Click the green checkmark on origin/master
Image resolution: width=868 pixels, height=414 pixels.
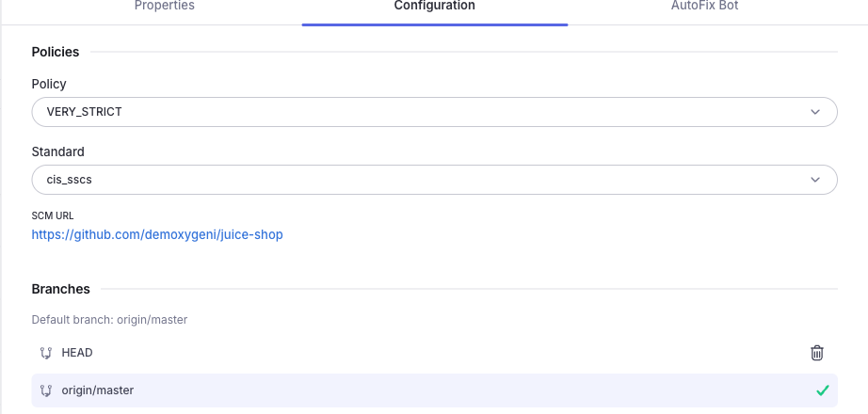[823, 390]
